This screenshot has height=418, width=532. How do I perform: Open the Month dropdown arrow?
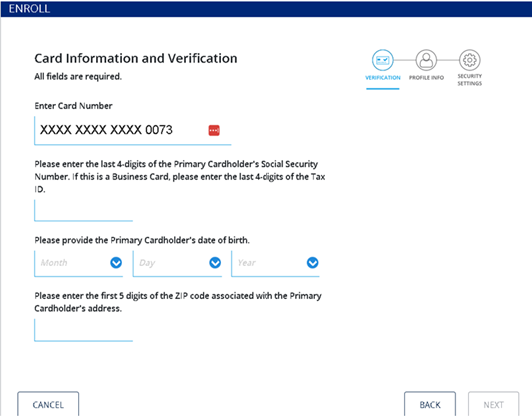point(116,263)
